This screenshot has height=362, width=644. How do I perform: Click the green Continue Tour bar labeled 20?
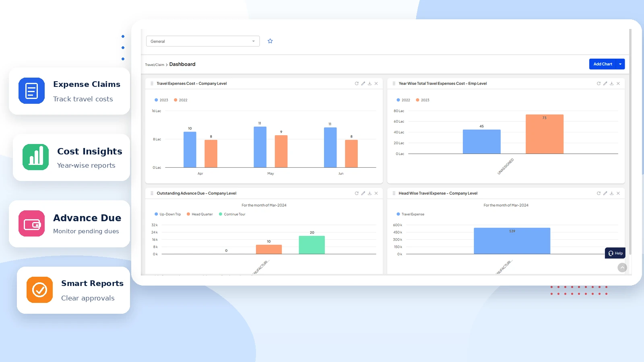312,245
